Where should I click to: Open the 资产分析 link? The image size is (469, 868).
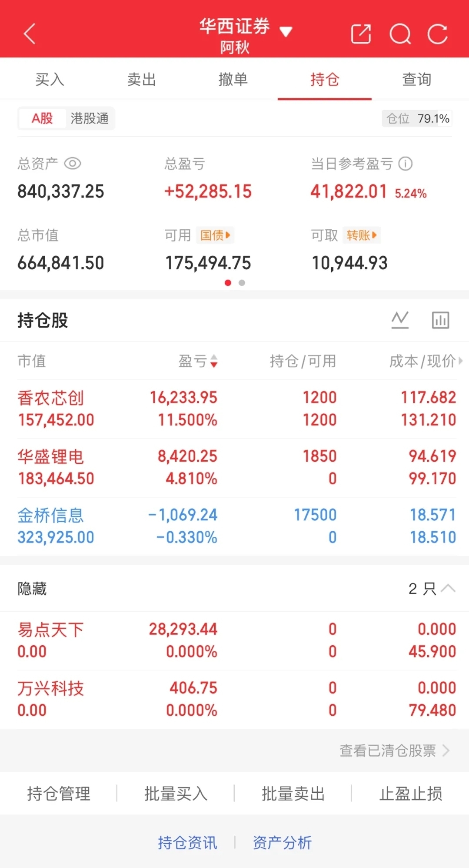(x=282, y=843)
